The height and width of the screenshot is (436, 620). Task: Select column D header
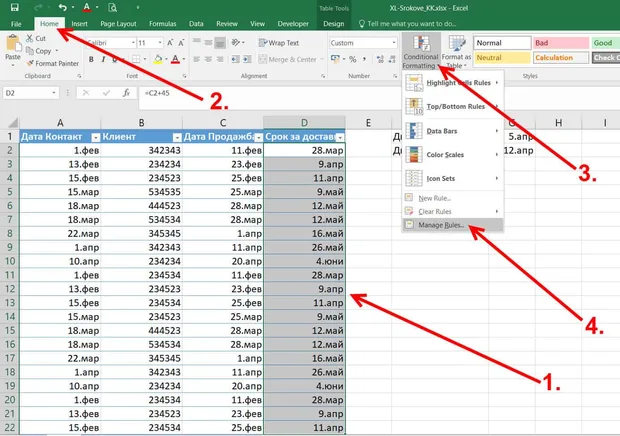click(304, 123)
